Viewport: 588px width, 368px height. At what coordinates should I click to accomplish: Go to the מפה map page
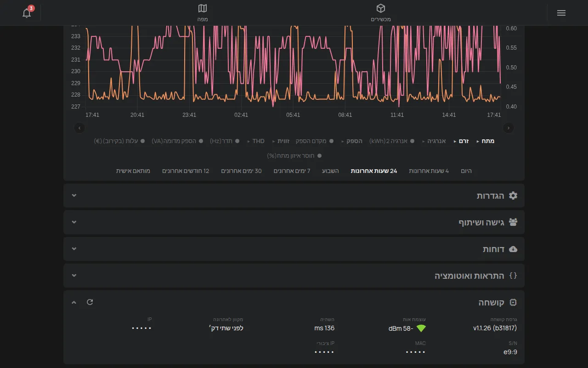(x=203, y=13)
